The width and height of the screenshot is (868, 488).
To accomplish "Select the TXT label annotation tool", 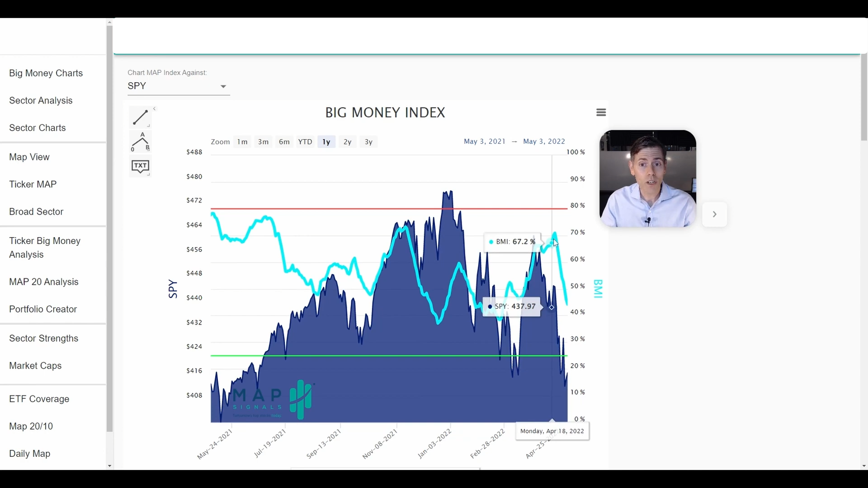I will (140, 167).
